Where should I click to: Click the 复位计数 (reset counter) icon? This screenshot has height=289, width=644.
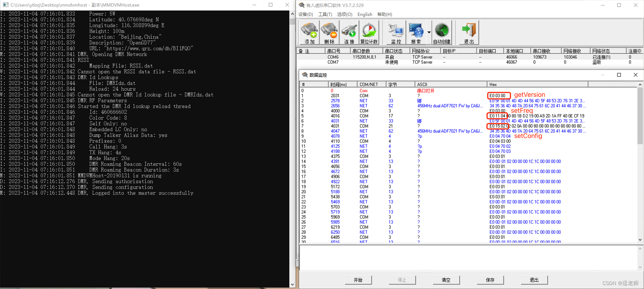point(369,33)
